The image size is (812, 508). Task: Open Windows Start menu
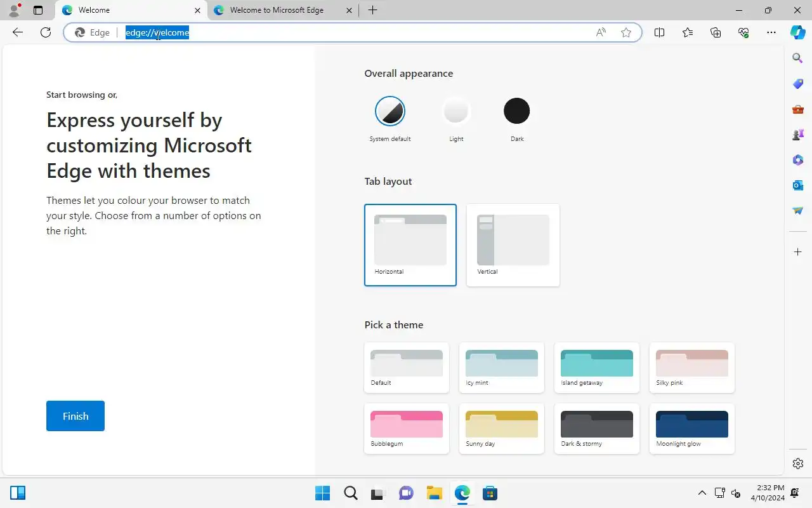click(x=322, y=493)
